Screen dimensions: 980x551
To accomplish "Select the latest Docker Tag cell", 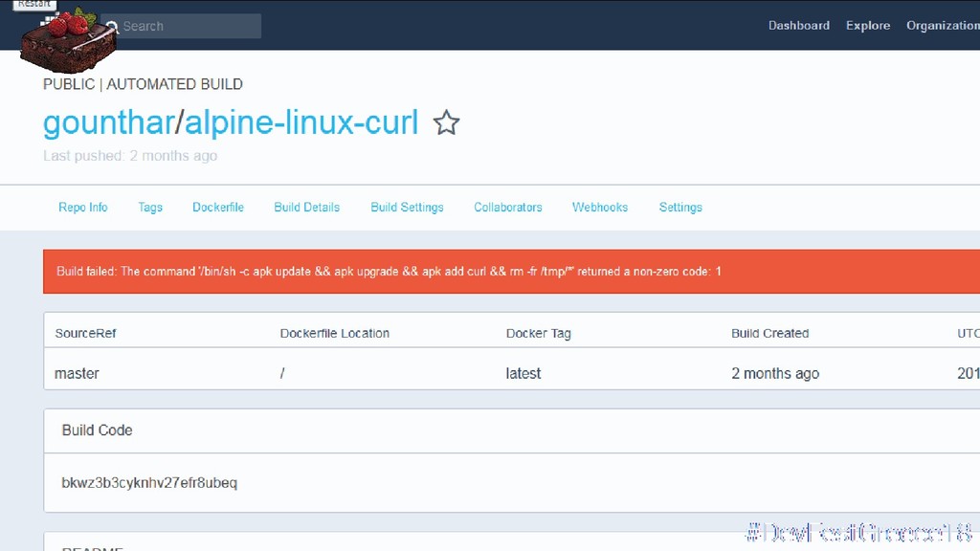I will pyautogui.click(x=523, y=374).
